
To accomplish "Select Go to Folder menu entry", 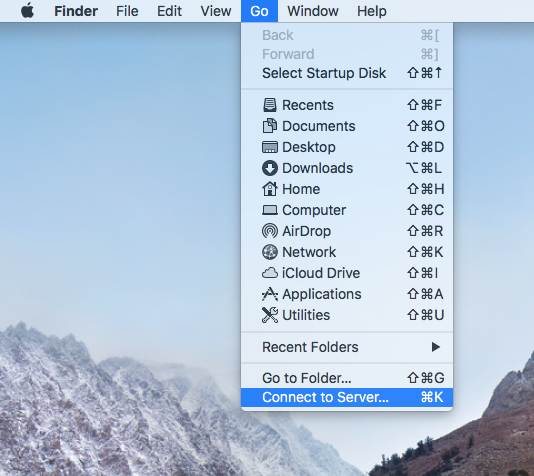I will [347, 378].
